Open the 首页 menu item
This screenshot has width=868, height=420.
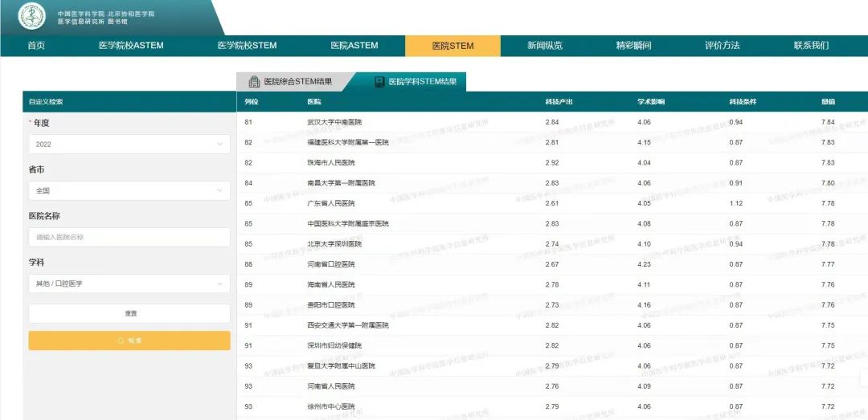pos(36,46)
